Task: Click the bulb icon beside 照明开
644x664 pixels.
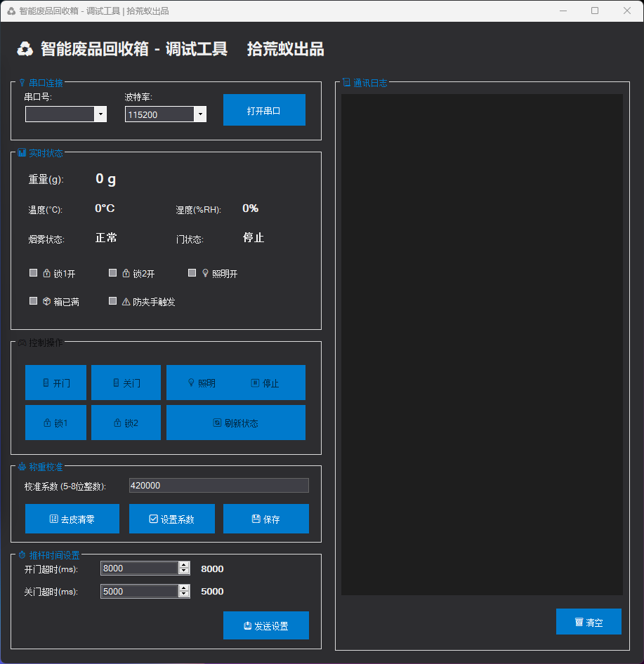Action: 206,273
